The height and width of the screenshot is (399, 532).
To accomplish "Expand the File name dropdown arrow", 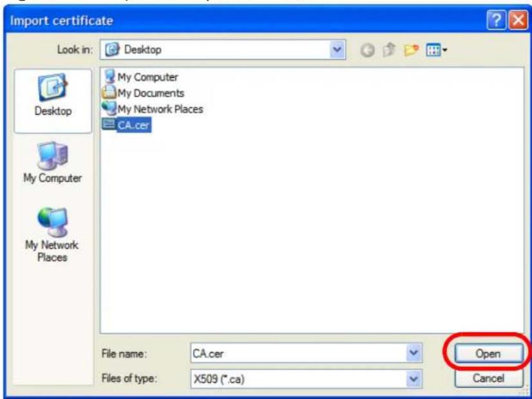I will tap(414, 353).
